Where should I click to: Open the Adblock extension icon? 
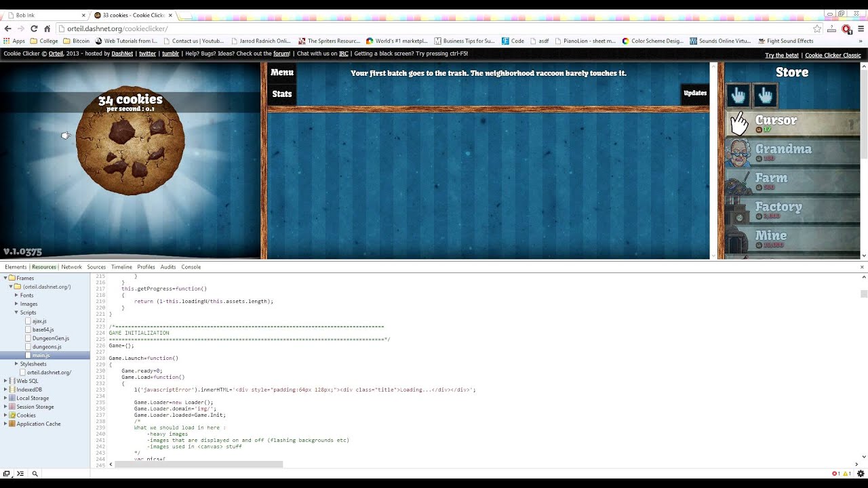pyautogui.click(x=846, y=28)
